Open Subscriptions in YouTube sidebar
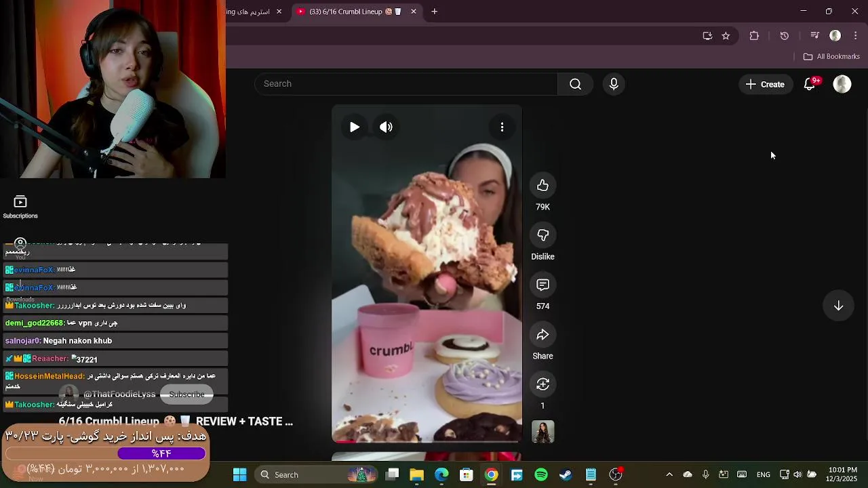Viewport: 868px width, 488px height. point(20,207)
